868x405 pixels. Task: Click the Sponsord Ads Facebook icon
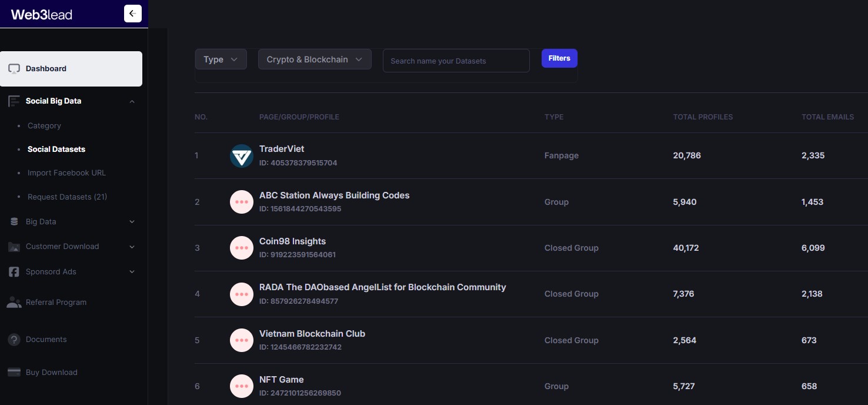coord(14,272)
